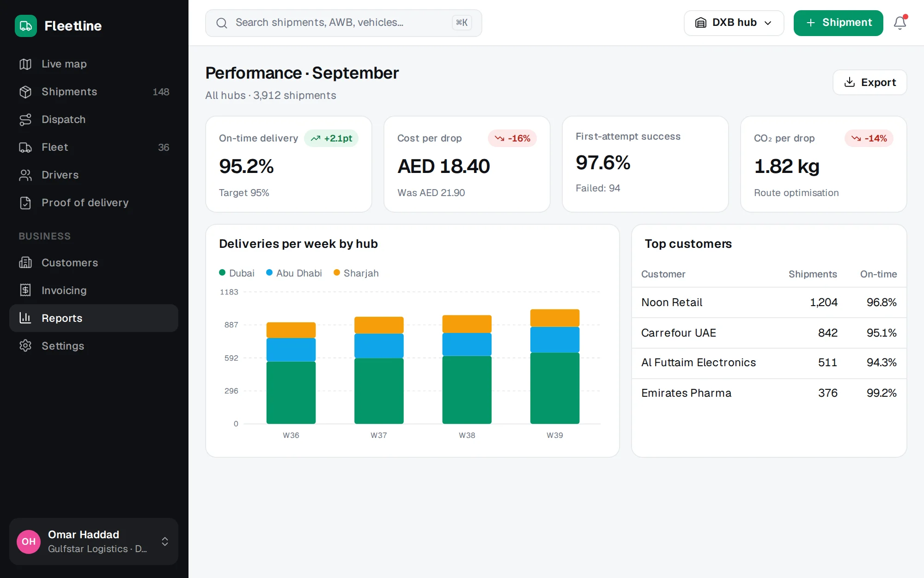Click the W39 Sharjah orange bar segment

pyautogui.click(x=555, y=318)
